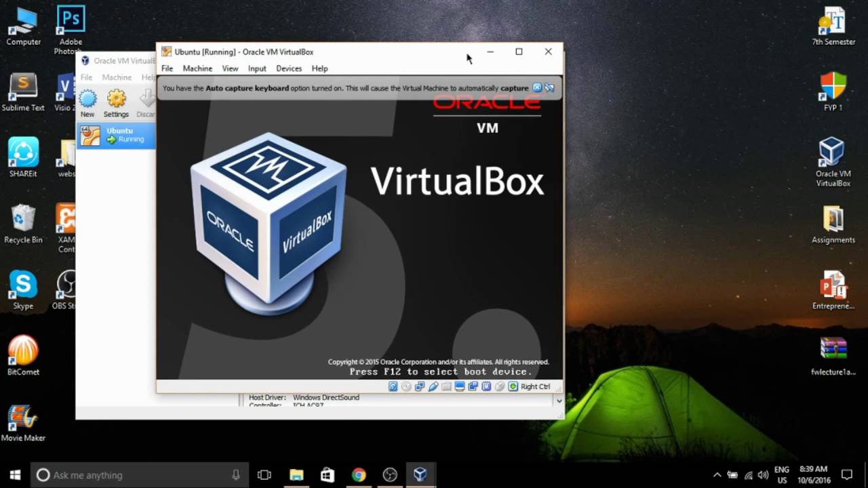Click the CPU features status icon

[x=487, y=386]
